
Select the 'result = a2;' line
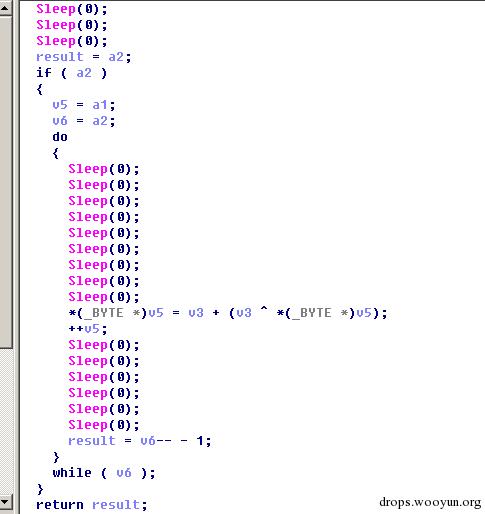click(x=84, y=57)
